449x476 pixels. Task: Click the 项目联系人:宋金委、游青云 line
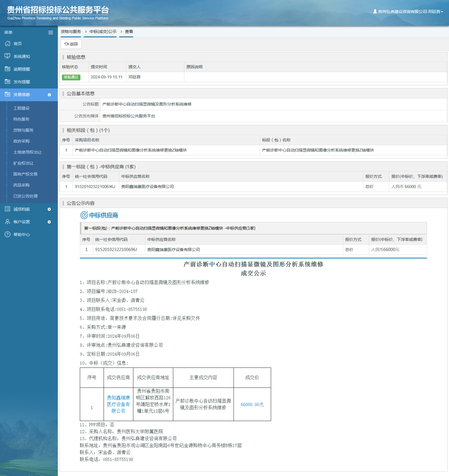112,300
